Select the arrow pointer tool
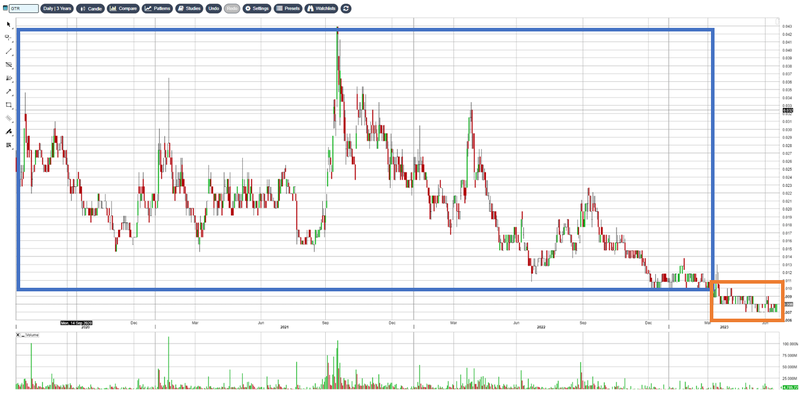 (9, 24)
